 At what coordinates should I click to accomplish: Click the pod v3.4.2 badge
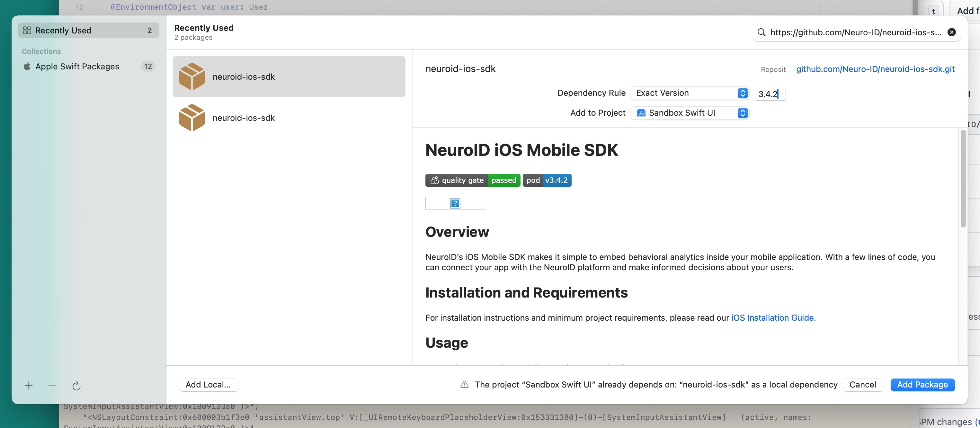[x=547, y=180]
